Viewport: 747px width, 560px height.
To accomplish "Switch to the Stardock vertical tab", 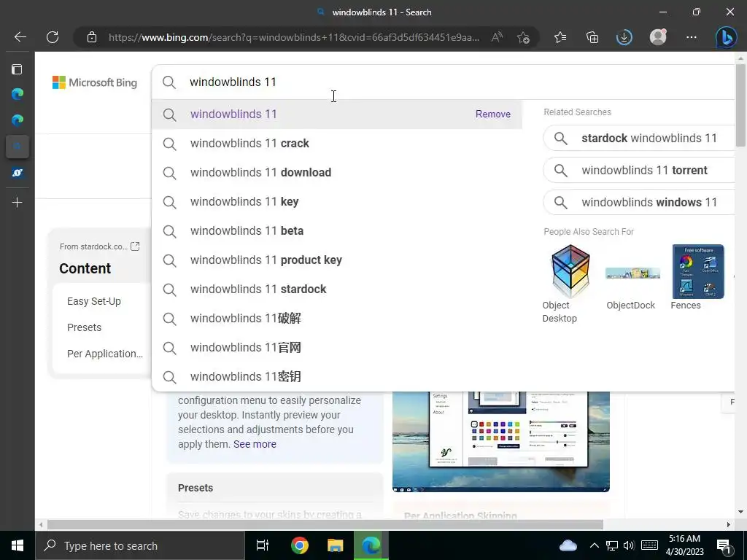I will (18, 173).
